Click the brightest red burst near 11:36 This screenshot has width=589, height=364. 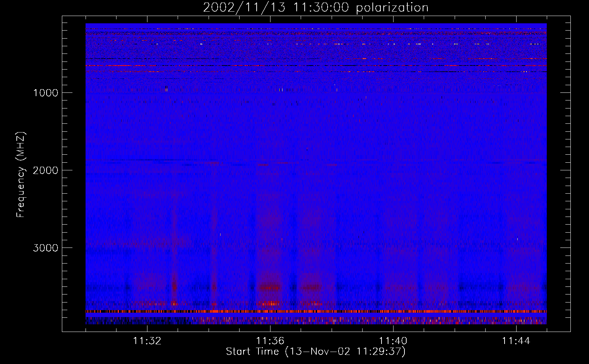269,288
